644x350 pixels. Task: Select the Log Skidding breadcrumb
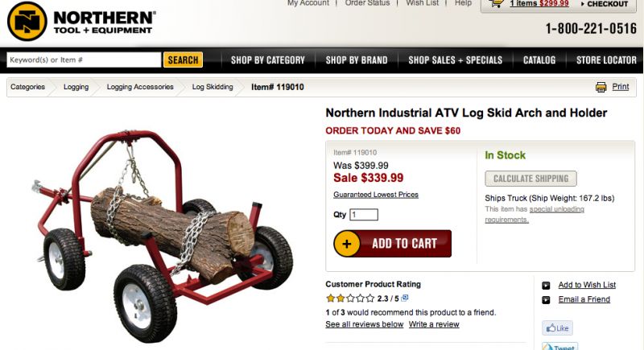coord(213,87)
